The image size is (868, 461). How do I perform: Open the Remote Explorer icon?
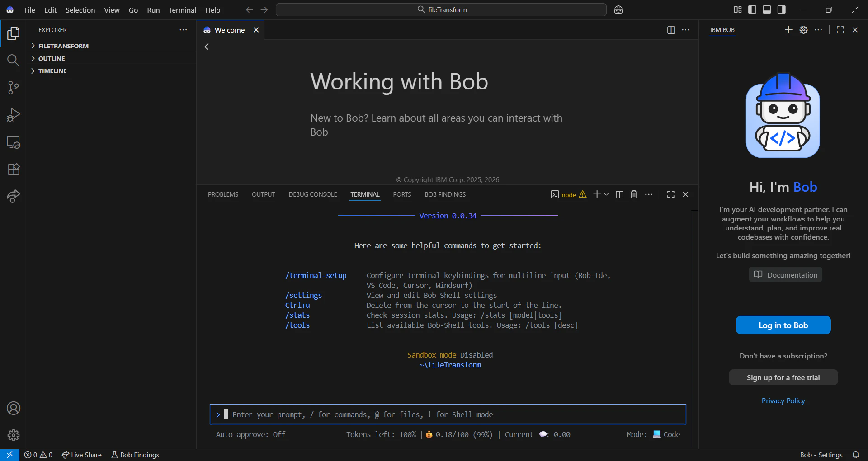coord(14,142)
